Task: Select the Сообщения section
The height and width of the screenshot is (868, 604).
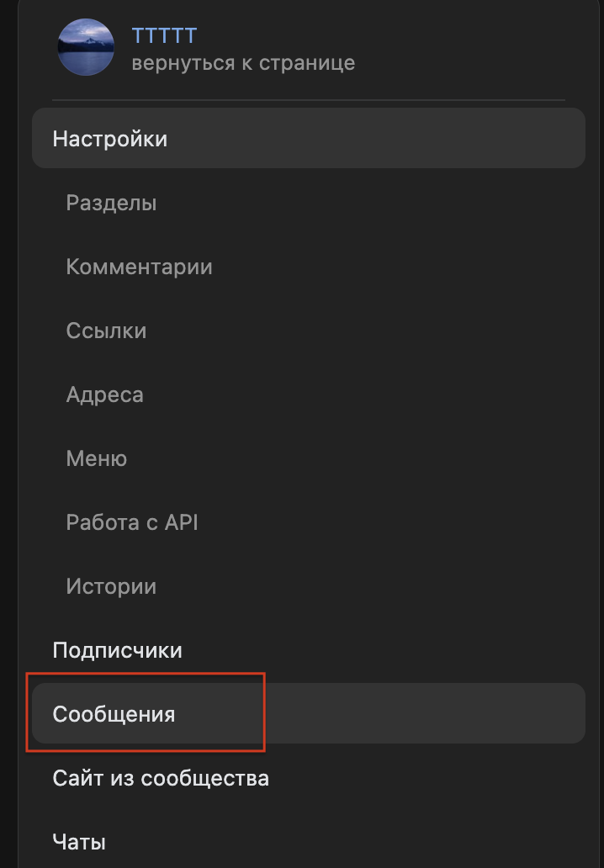Action: click(x=114, y=714)
